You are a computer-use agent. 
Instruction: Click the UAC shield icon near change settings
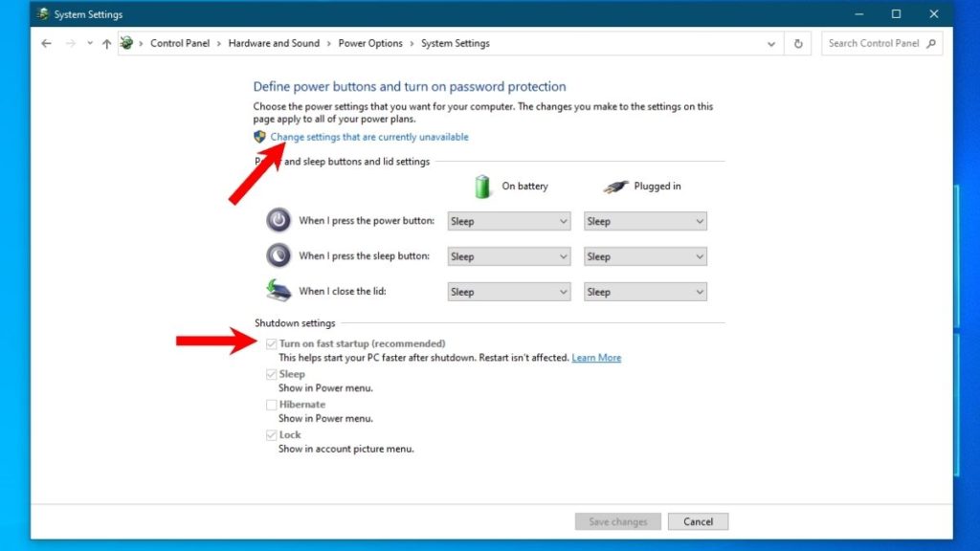tap(259, 137)
